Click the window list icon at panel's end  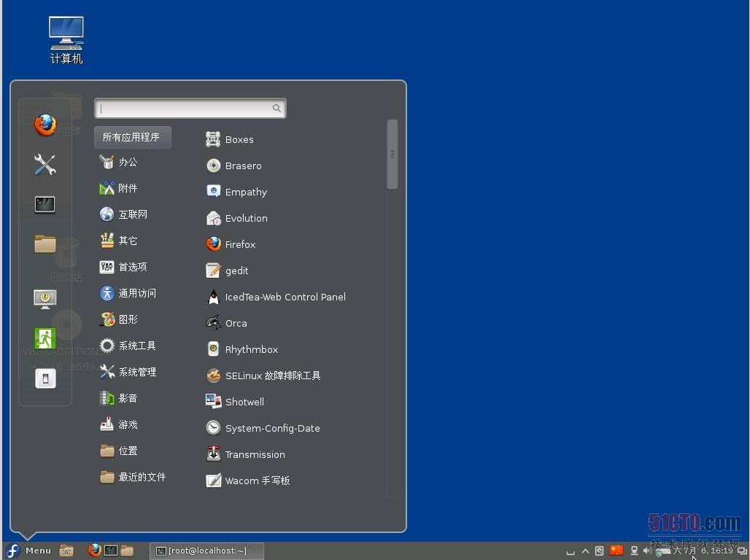click(x=743, y=551)
